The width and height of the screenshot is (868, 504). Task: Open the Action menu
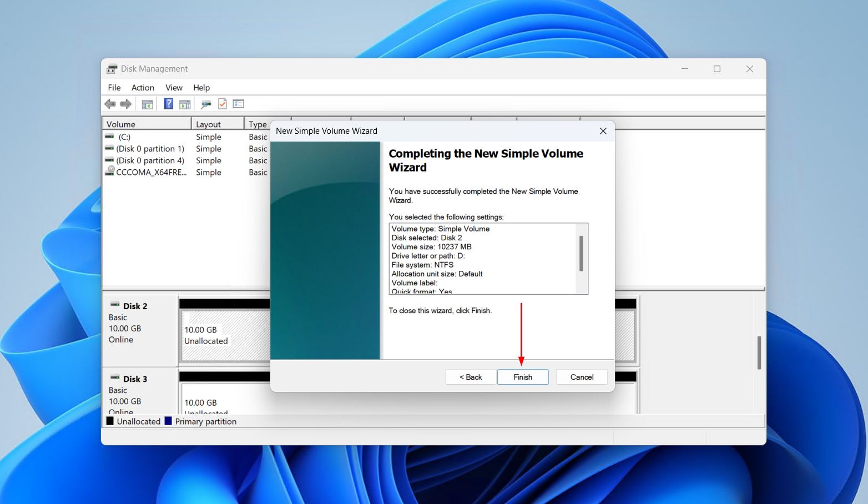click(x=143, y=88)
